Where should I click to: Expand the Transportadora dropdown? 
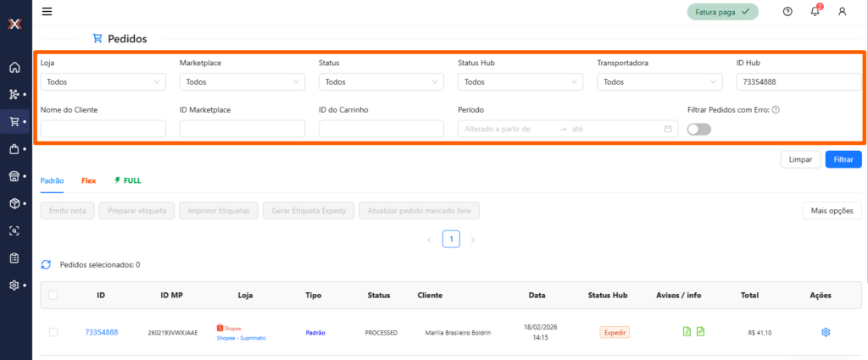click(x=659, y=82)
